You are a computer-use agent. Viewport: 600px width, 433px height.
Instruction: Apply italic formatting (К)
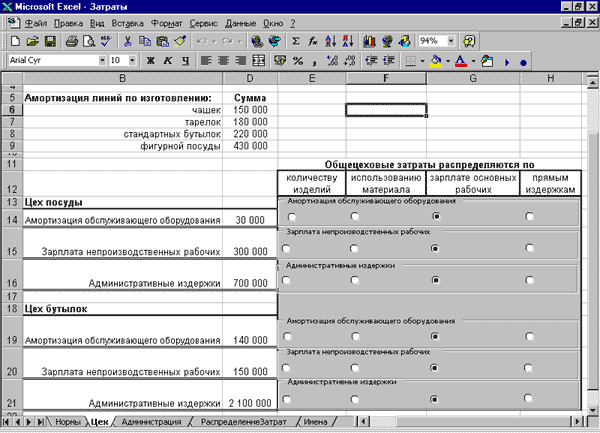coord(168,60)
